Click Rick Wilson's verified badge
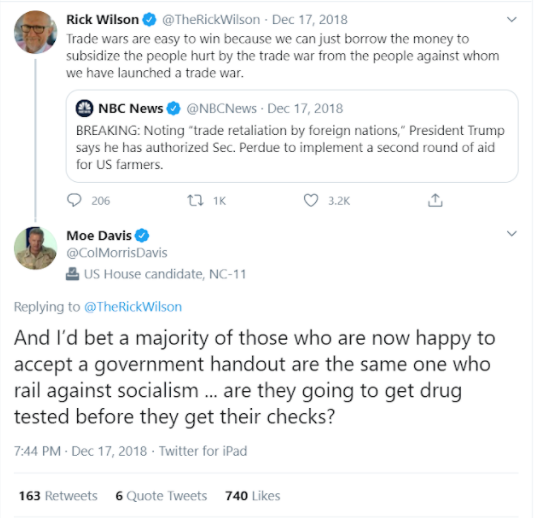This screenshot has height=518, width=535. coord(149,19)
